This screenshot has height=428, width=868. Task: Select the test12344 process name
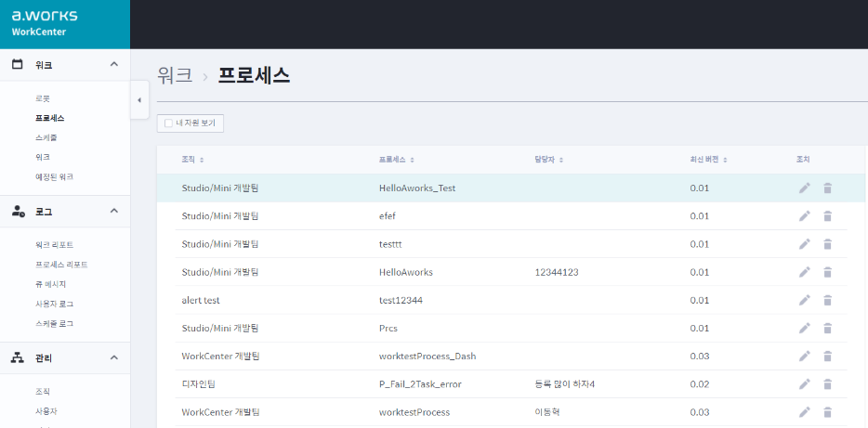click(x=401, y=300)
